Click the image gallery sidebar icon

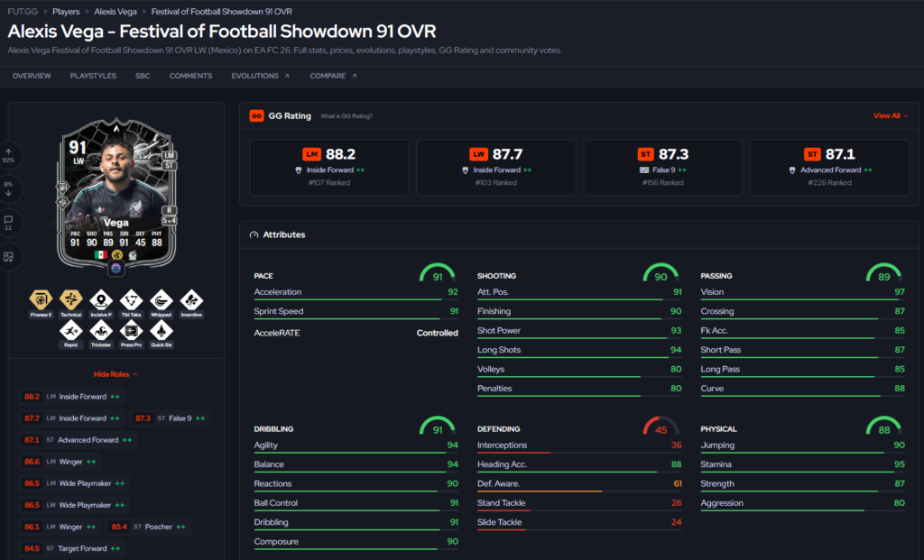pyautogui.click(x=8, y=257)
